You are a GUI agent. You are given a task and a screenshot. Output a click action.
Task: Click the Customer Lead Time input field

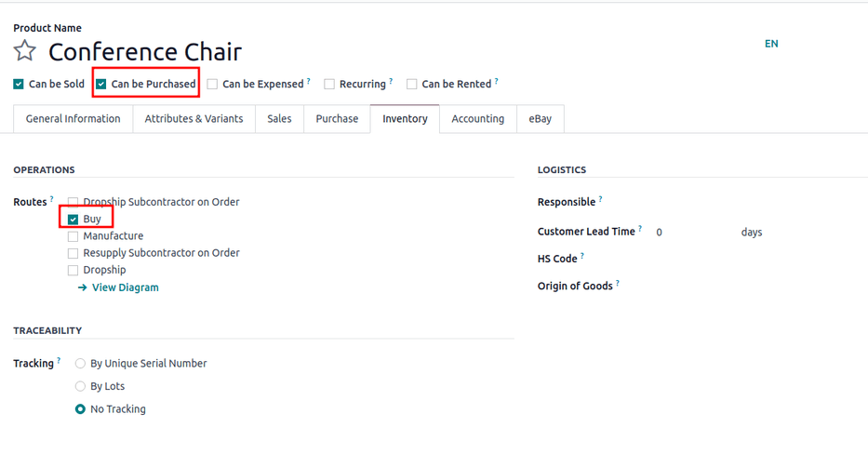point(693,232)
